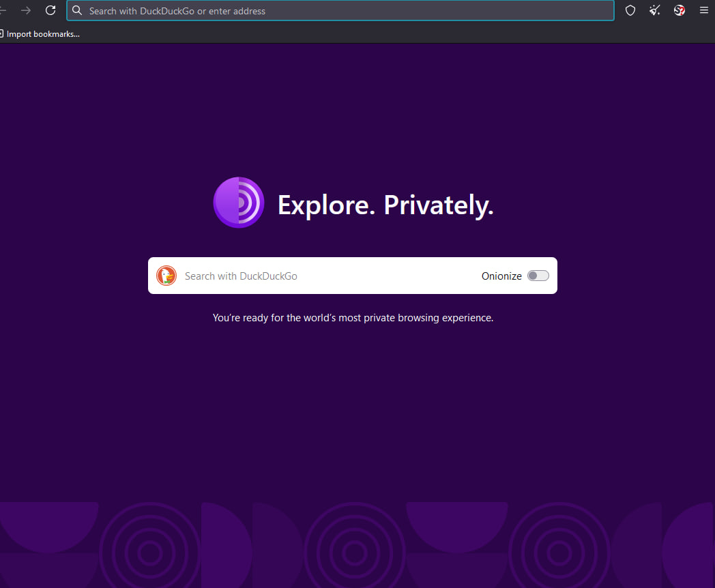Viewport: 715px width, 588px height.
Task: Click the DuckDuckGo duck logo
Action: (x=166, y=276)
